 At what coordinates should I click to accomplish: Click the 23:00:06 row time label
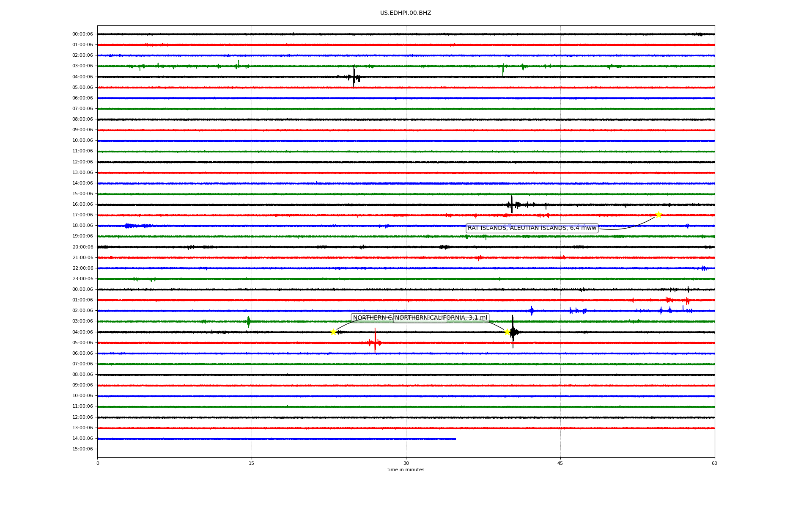click(82, 279)
